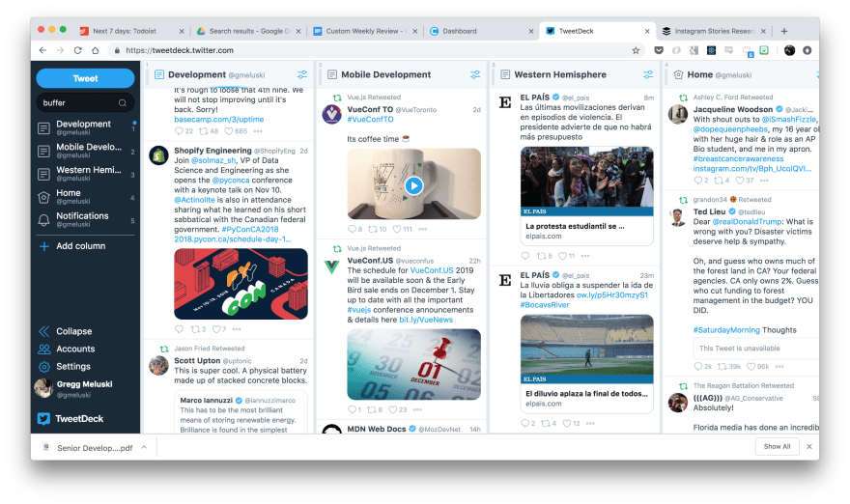Open the calendar image in VueConf.US tweet
The width and height of the screenshot is (850, 504).
coord(413,365)
